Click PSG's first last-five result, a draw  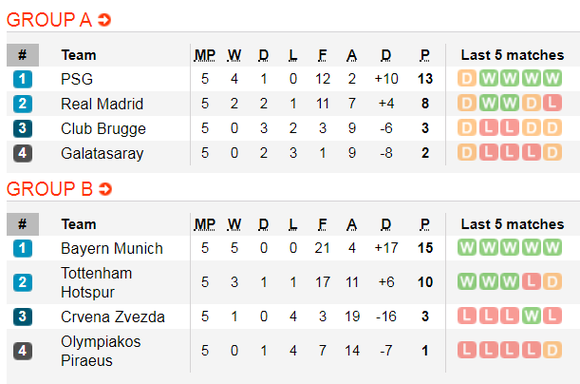click(x=467, y=78)
